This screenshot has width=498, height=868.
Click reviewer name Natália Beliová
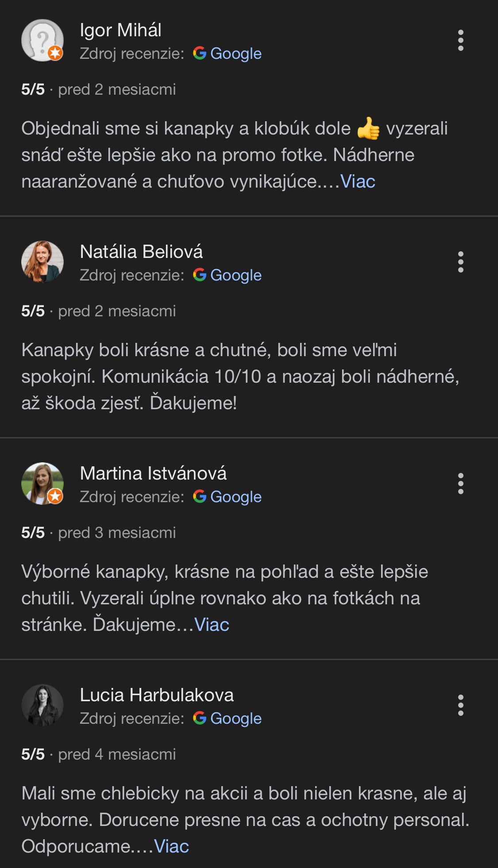141,252
